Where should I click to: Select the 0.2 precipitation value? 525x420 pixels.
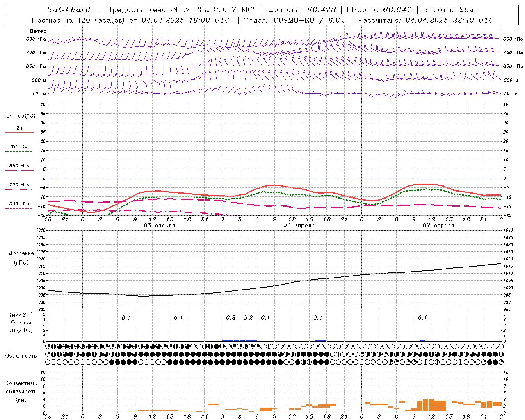pos(248,318)
